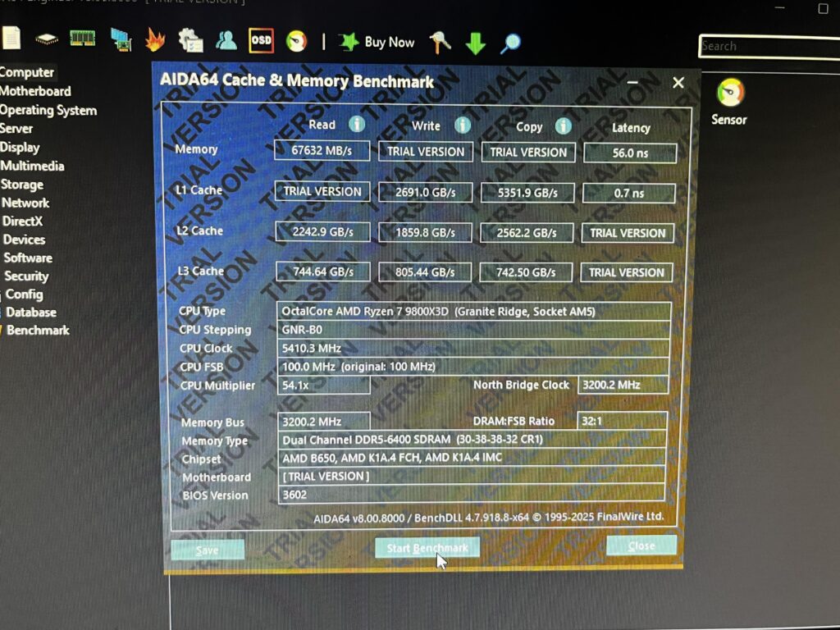This screenshot has width=840, height=630.
Task: Click the L1 Cache Copy 5351.9 GB/s value
Action: [x=527, y=193]
